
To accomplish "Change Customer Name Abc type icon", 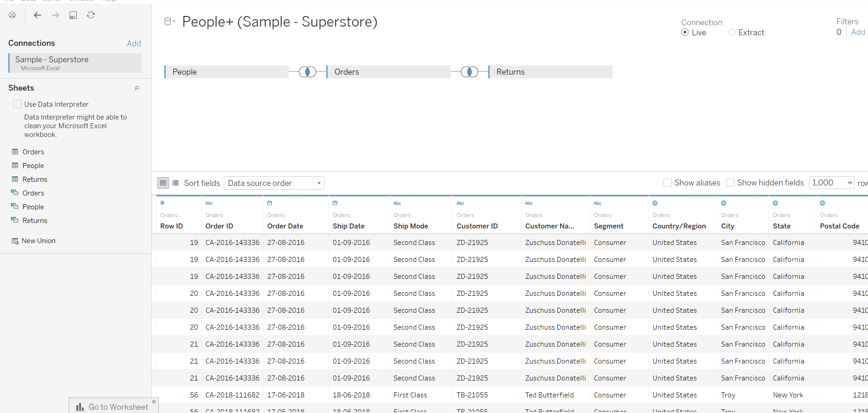I will (x=529, y=203).
